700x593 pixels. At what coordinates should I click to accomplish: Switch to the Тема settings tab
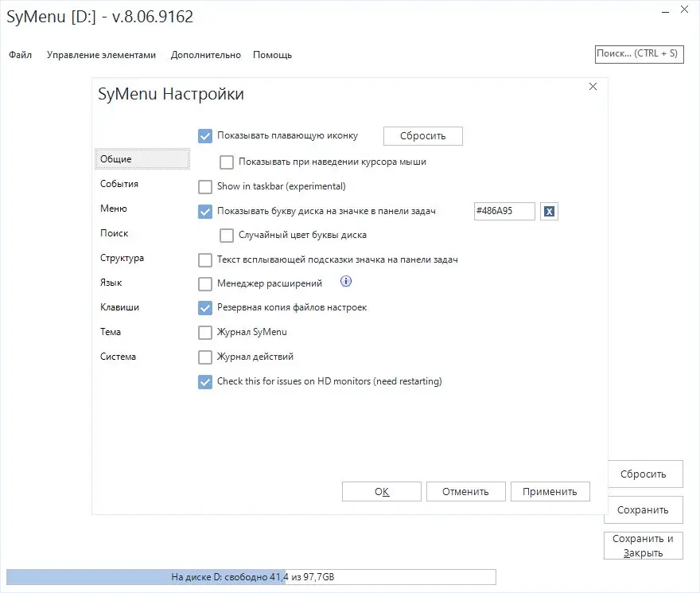pyautogui.click(x=111, y=332)
